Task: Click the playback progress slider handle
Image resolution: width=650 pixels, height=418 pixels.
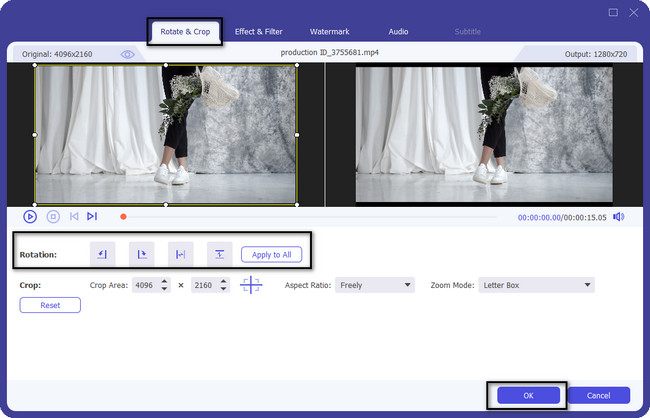Action: [123, 216]
